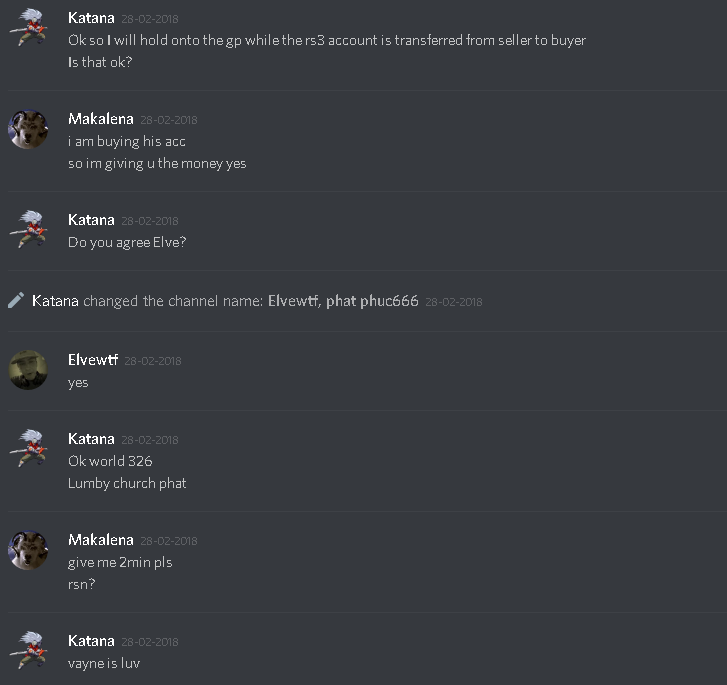
Task: Click the bold channel name 'Elvewtf, phat phuc666'
Action: 343,301
